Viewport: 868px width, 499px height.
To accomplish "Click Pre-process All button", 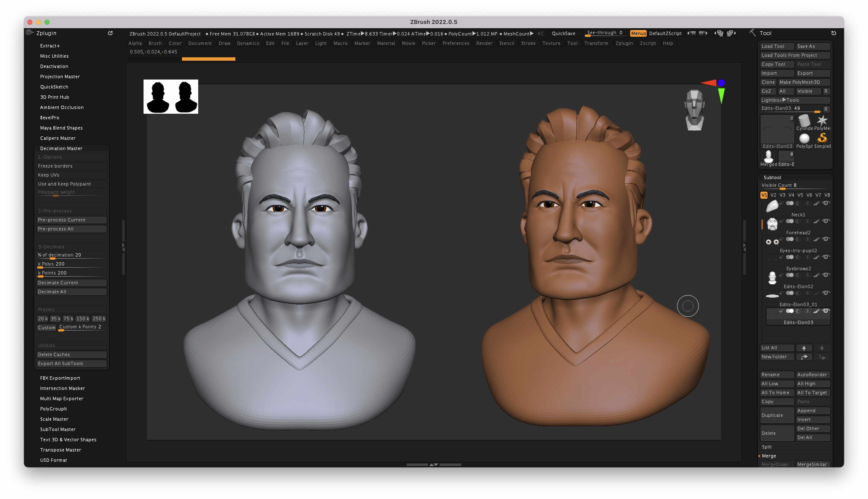I will pos(72,229).
